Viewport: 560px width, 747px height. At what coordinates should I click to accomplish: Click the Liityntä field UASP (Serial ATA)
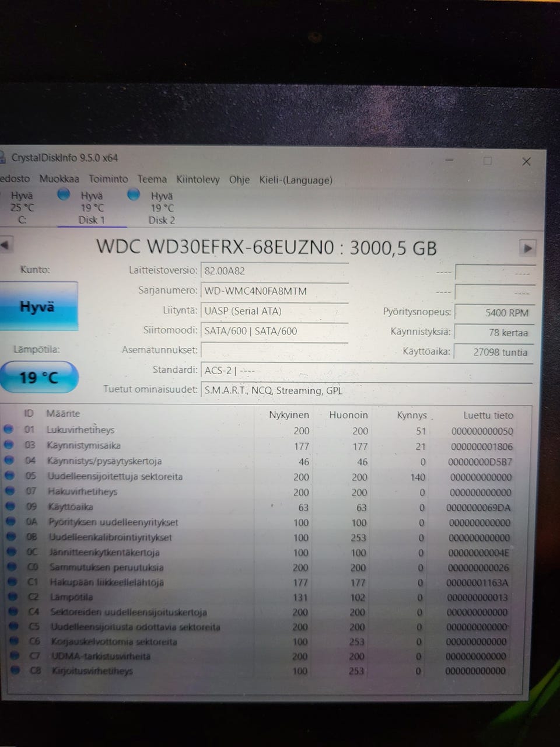click(x=274, y=311)
